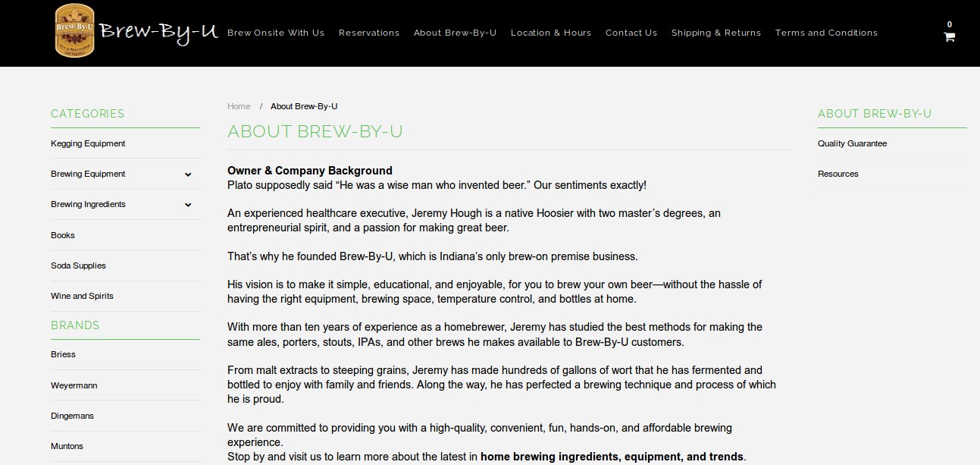
Task: Open the Brewing Ingredients category link
Action: point(88,204)
